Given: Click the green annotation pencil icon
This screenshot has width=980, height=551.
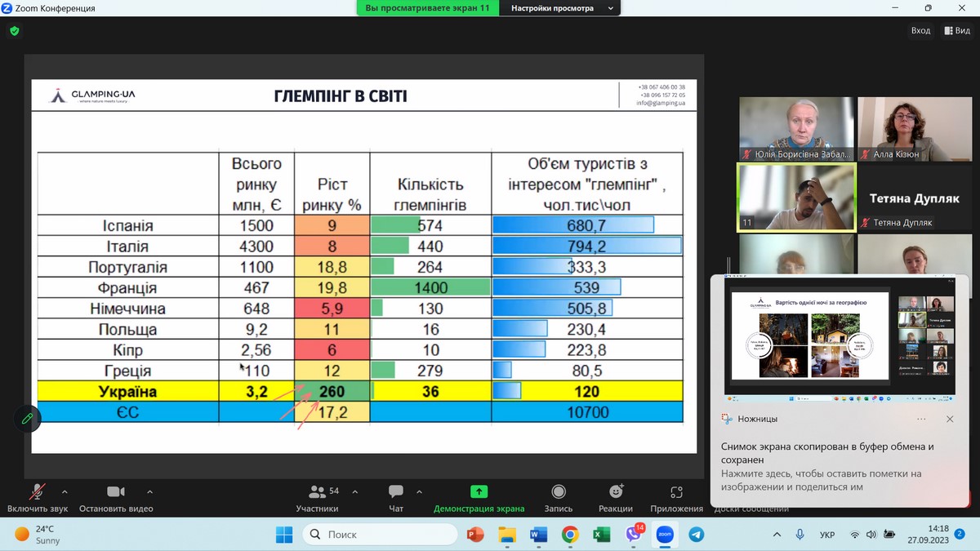Looking at the screenshot, I should (27, 419).
